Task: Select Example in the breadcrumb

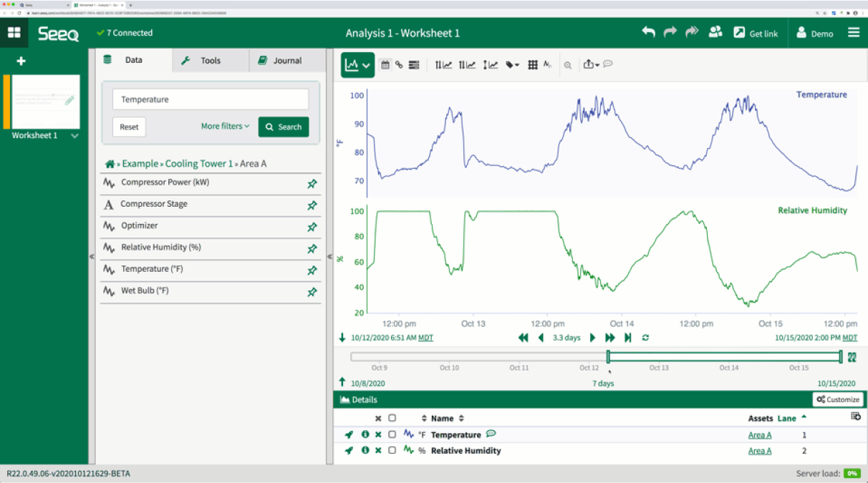Action: [x=140, y=164]
